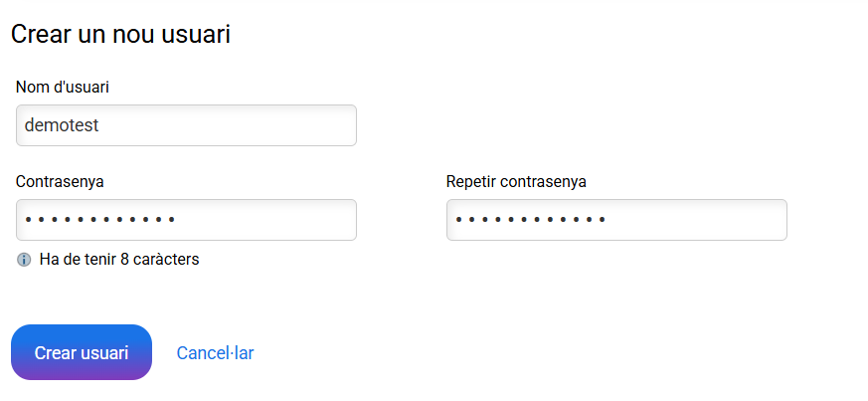Click the "Crear un nou usuari" heading
Screen dimensions: 868x401
(x=120, y=35)
